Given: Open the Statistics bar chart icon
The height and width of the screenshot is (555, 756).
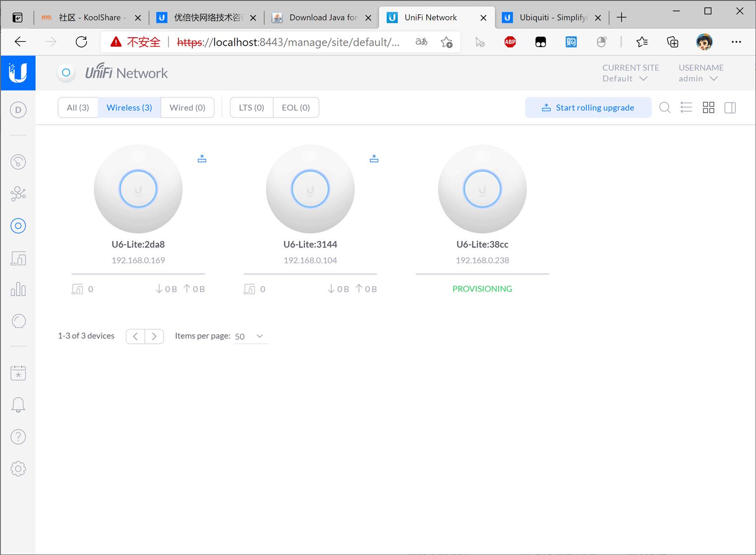Looking at the screenshot, I should 18,289.
